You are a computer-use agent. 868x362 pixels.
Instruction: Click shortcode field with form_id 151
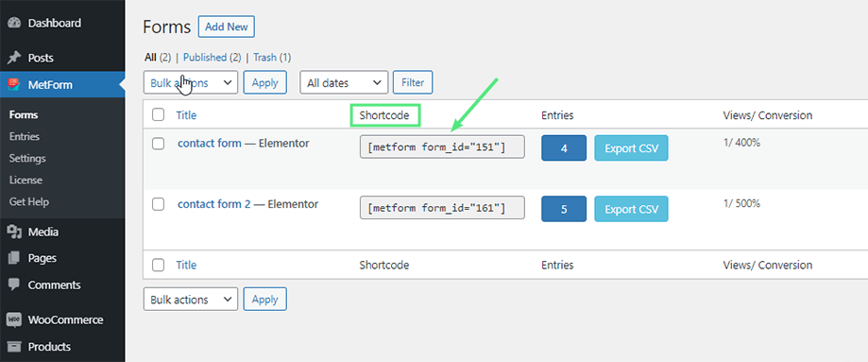442,147
